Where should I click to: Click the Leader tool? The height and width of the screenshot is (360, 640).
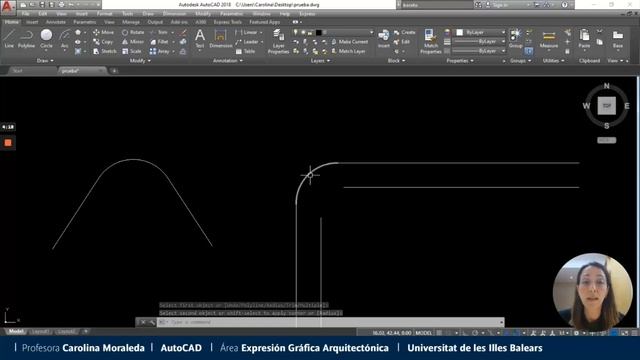[248, 42]
